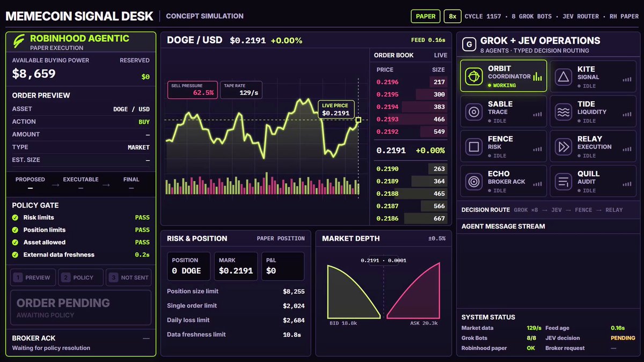The image size is (644, 362).
Task: Click ask price 0.2192 in order book
Action: (387, 131)
